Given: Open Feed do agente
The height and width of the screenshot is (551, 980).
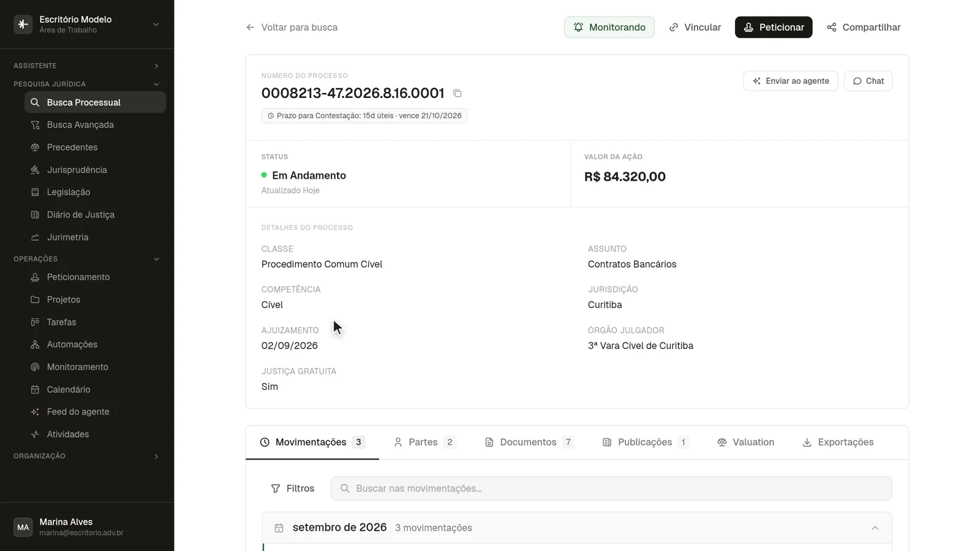Looking at the screenshot, I should click(x=95, y=412).
